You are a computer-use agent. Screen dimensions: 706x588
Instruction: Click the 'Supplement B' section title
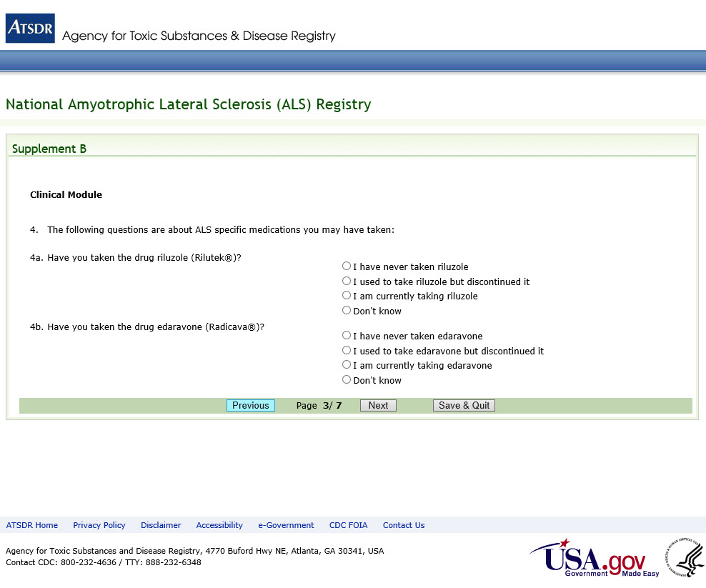(49, 149)
